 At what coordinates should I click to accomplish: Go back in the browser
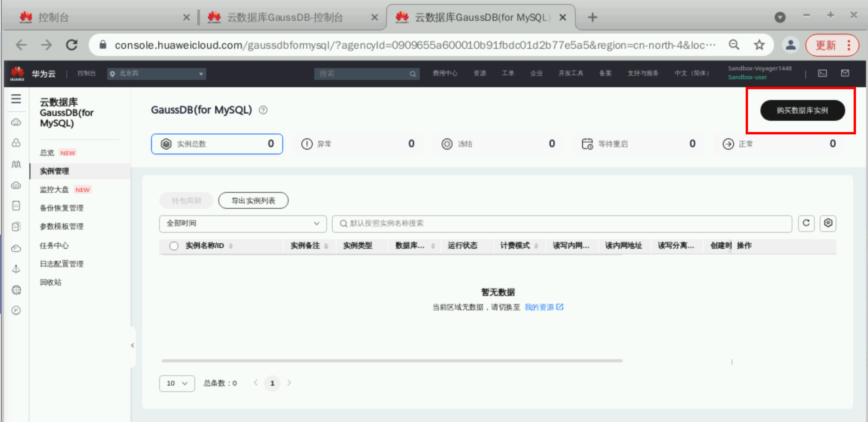[22, 45]
